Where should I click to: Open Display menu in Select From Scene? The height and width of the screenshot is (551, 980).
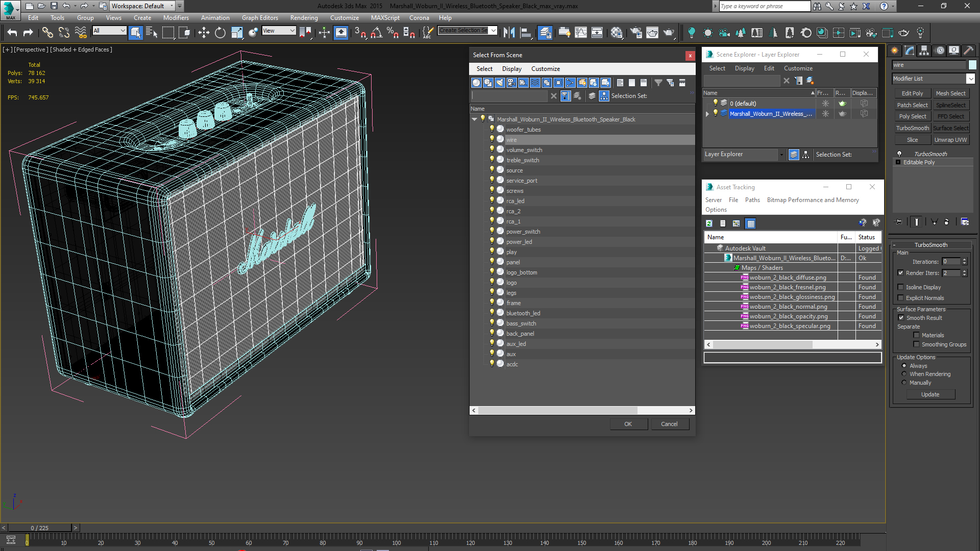[x=511, y=69]
